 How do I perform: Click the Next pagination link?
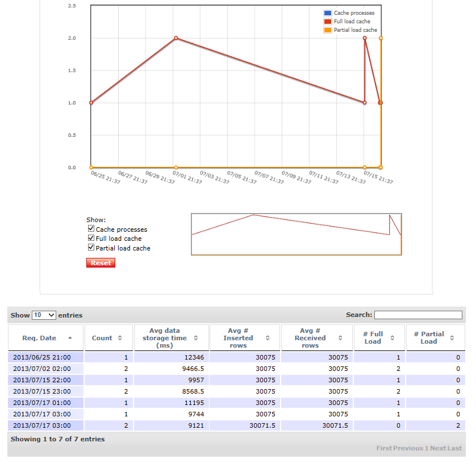click(438, 448)
